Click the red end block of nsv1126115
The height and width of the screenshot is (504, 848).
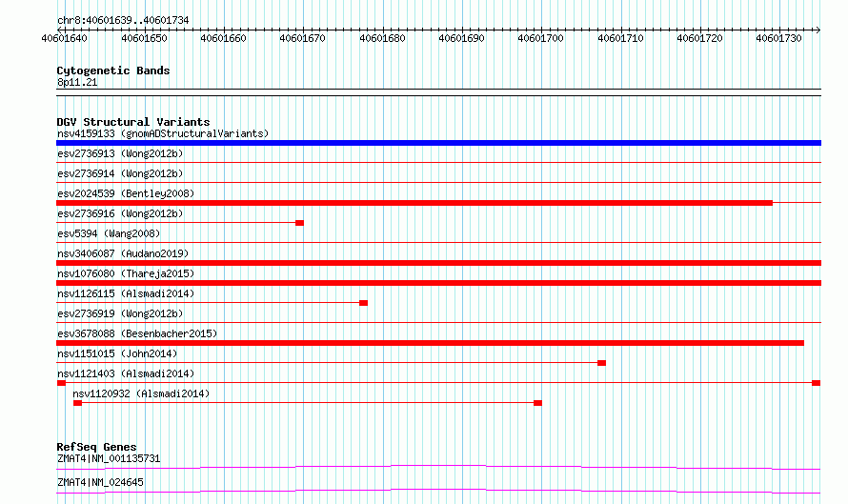pos(363,303)
